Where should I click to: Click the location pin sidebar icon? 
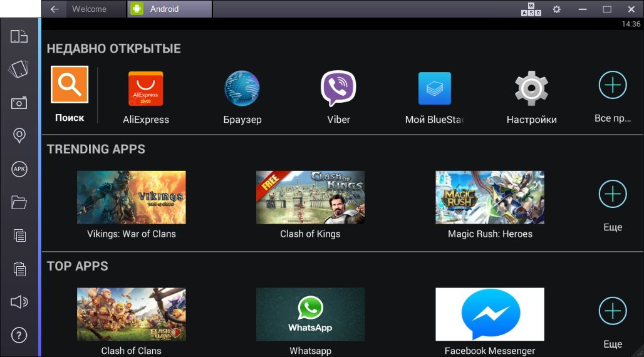19,136
